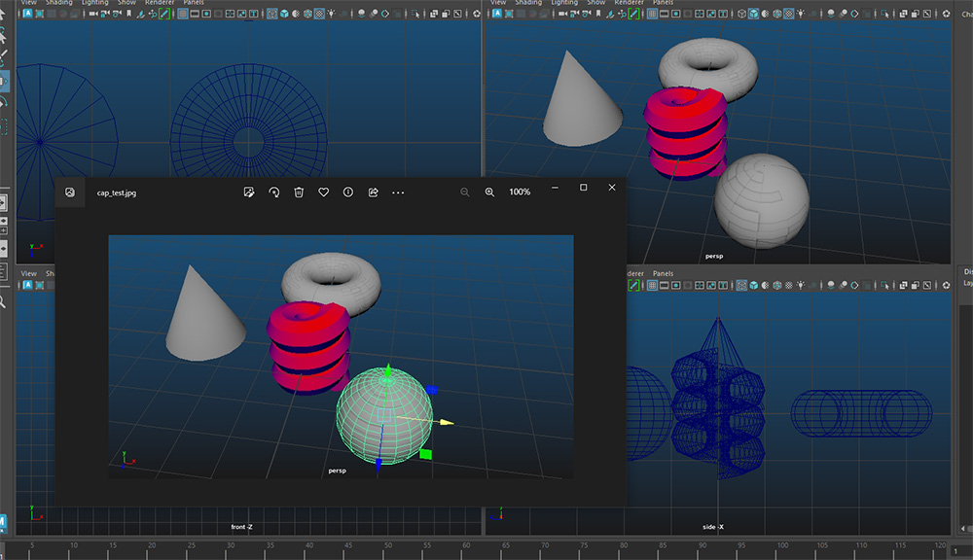Screen dimensions: 973x560
Task: Click the Edit image icon in Photos
Action: click(249, 192)
